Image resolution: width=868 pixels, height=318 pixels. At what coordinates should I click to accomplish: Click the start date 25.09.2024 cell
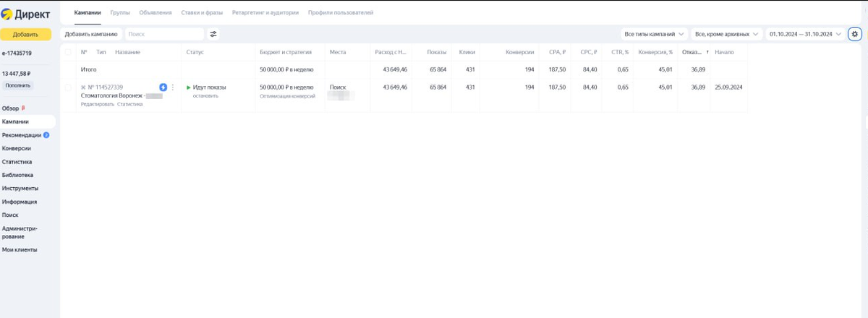[728, 87]
